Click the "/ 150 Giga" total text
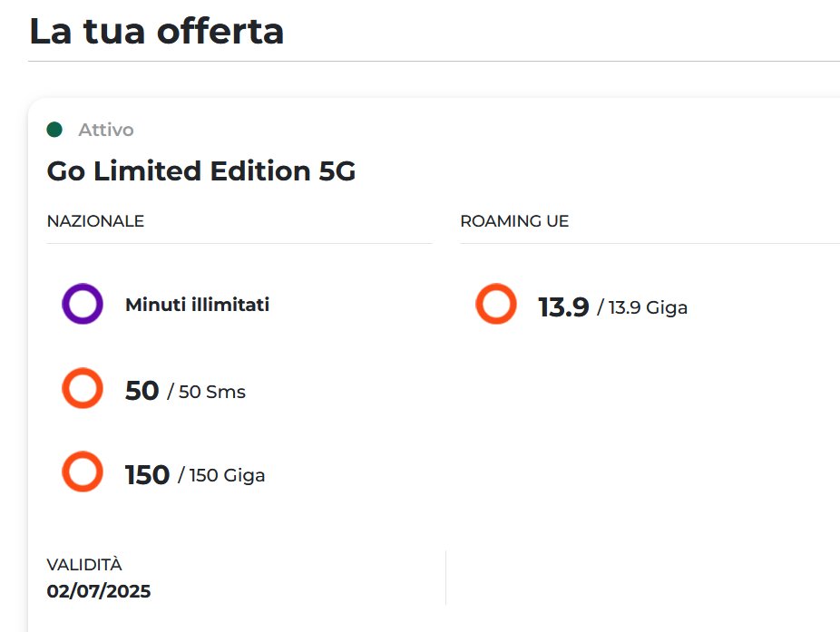 click(x=221, y=475)
